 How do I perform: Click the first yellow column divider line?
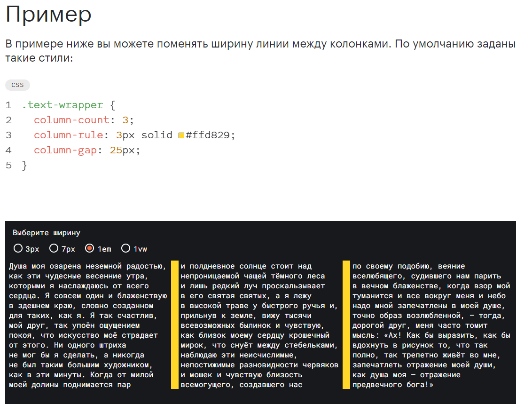(x=175, y=325)
